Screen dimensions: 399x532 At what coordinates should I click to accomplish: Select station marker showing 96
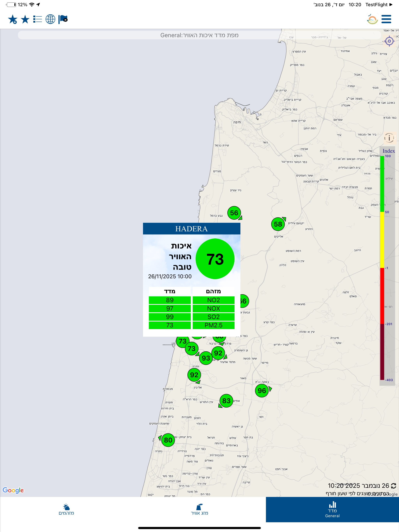[x=262, y=391]
